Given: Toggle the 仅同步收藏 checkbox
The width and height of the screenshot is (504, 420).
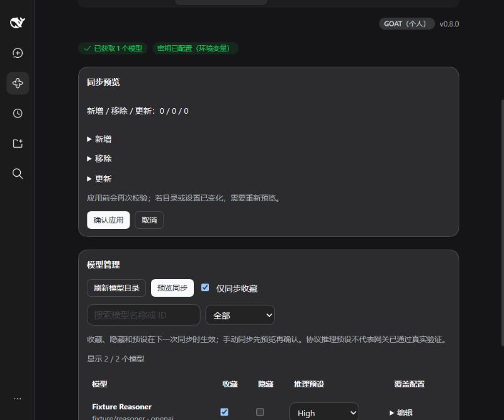Looking at the screenshot, I should (x=205, y=287).
